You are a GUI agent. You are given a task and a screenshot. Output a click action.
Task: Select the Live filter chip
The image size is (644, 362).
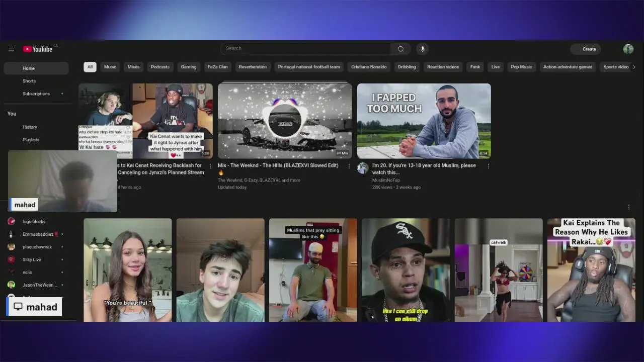tap(496, 67)
